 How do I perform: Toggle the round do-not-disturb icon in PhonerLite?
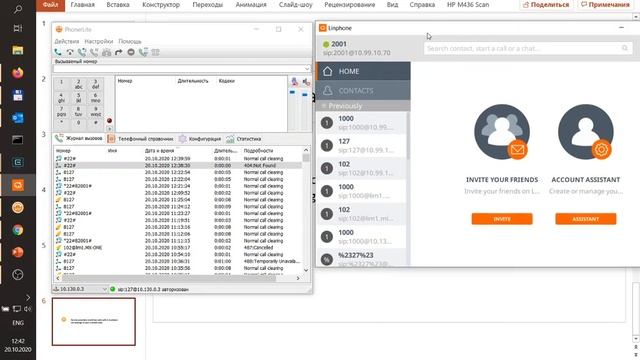click(131, 52)
